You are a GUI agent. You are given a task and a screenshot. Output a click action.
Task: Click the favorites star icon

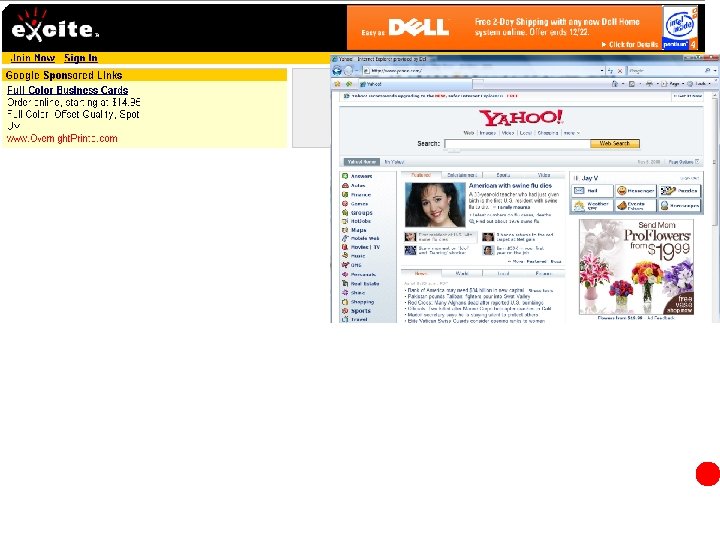[x=338, y=84]
